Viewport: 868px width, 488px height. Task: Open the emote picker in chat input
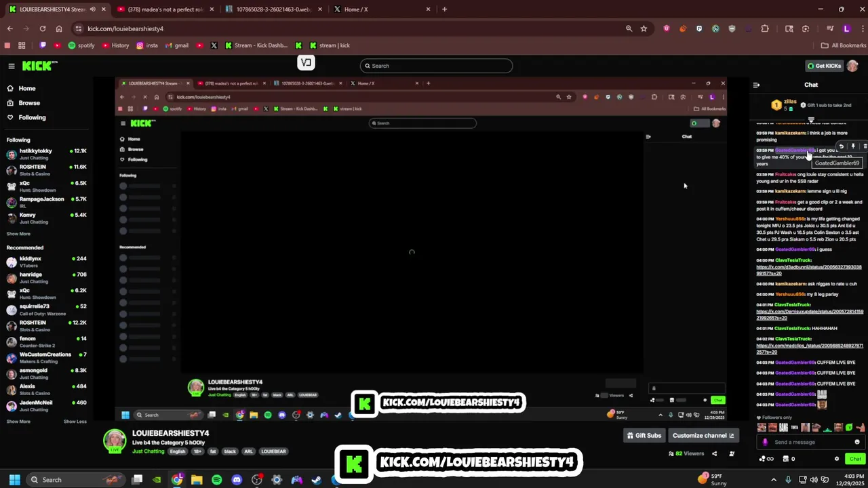(857, 442)
